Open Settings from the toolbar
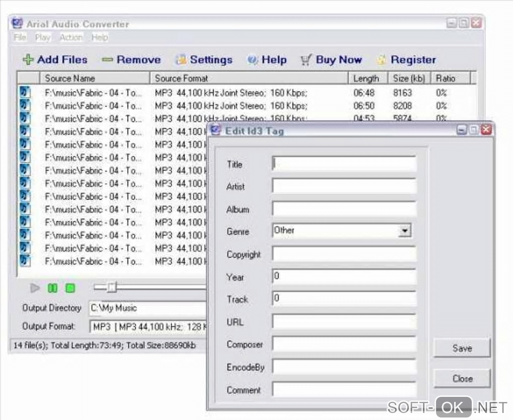Viewport: 513px width, 420px height. pos(204,59)
